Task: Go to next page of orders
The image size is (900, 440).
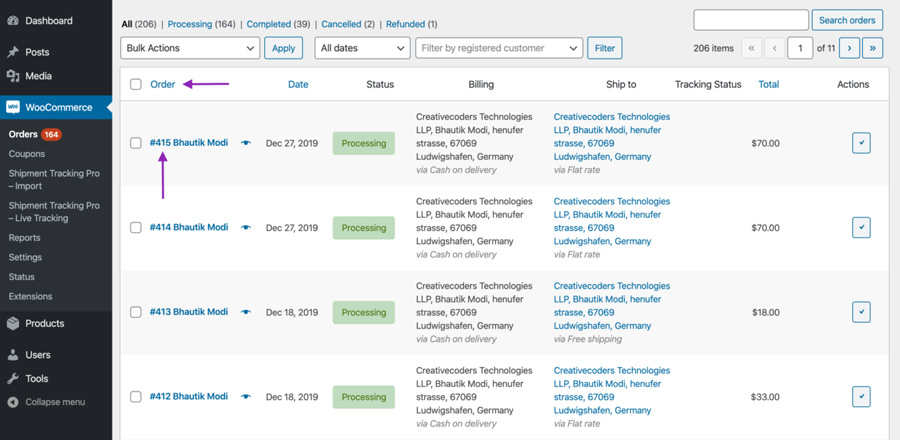Action: click(849, 48)
